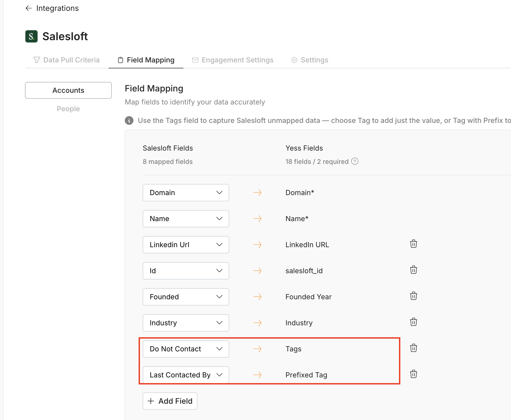Click the Industry Yess field label

(299, 323)
